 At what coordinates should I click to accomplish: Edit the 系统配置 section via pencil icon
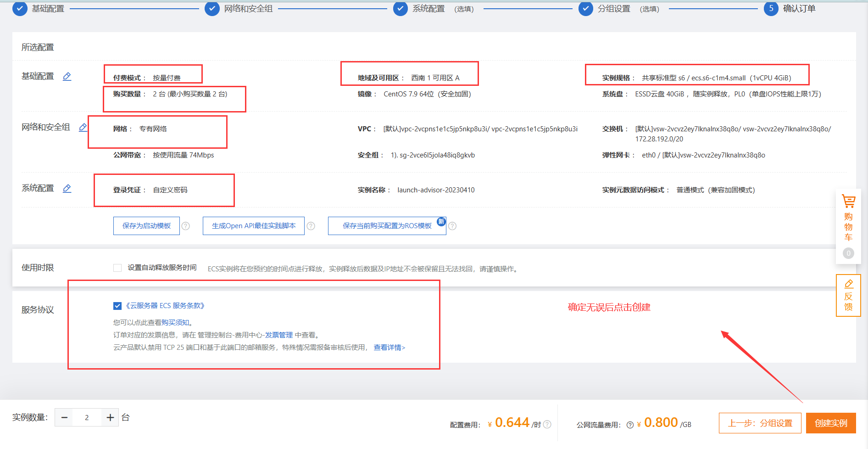tap(67, 188)
